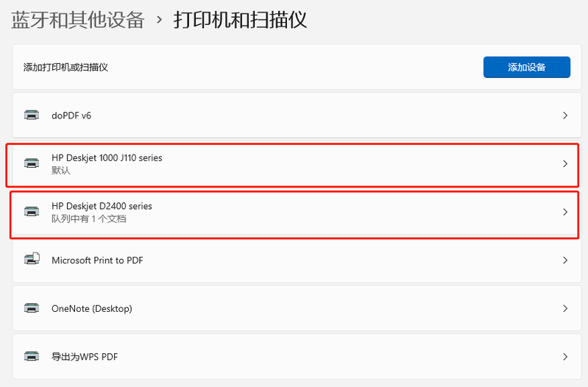The height and width of the screenshot is (387, 588).
Task: Expand HP Deskjet D2400 series chevron
Action: [564, 212]
